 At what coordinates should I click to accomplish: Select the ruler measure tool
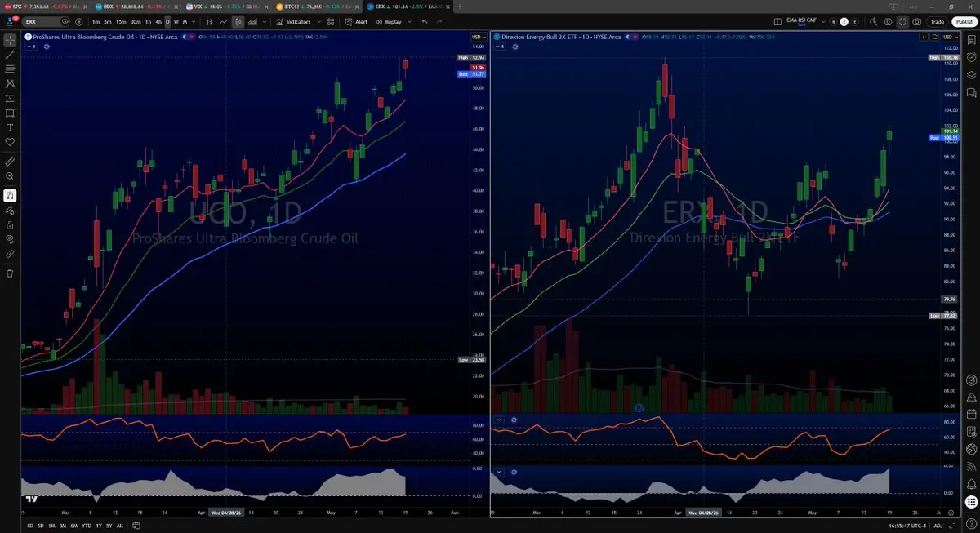coord(10,161)
